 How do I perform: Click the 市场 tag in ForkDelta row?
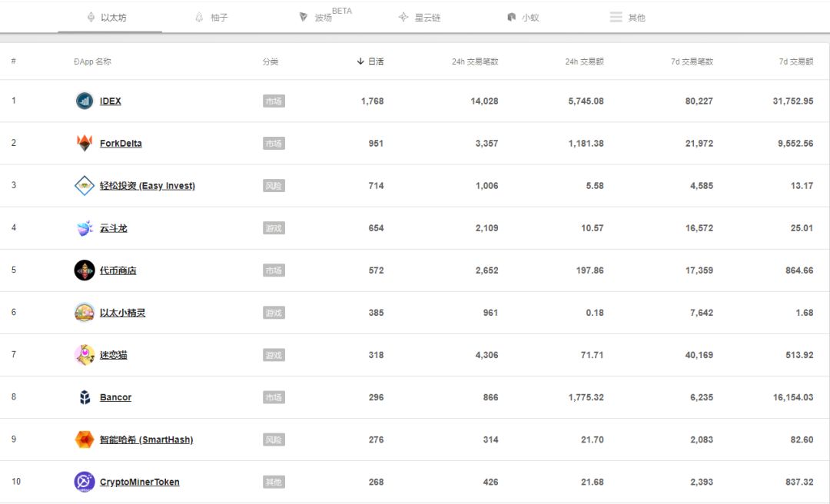(274, 144)
